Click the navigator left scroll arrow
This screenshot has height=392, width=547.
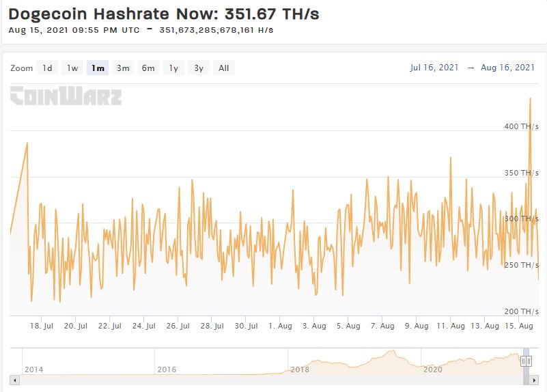[x=14, y=380]
